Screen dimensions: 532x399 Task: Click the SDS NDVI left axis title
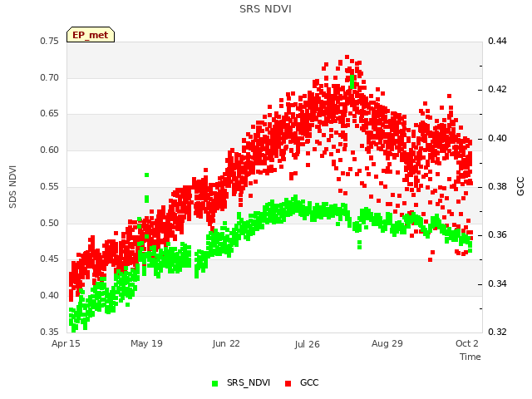12,186
